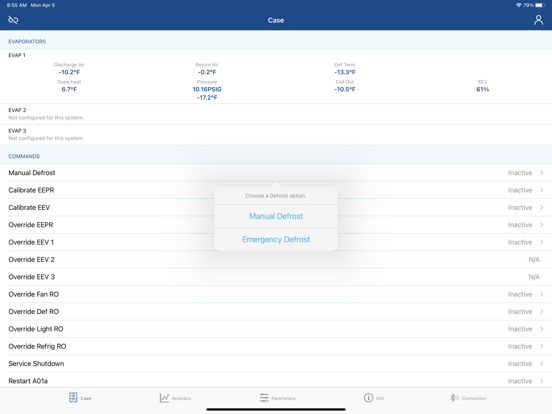Tap the EVAP 3 heading
Screen dimensions: 552x414
point(17,131)
